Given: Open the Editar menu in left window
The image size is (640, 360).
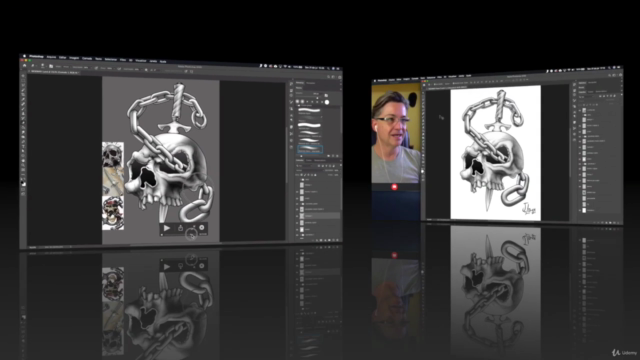Looking at the screenshot, I should point(62,58).
